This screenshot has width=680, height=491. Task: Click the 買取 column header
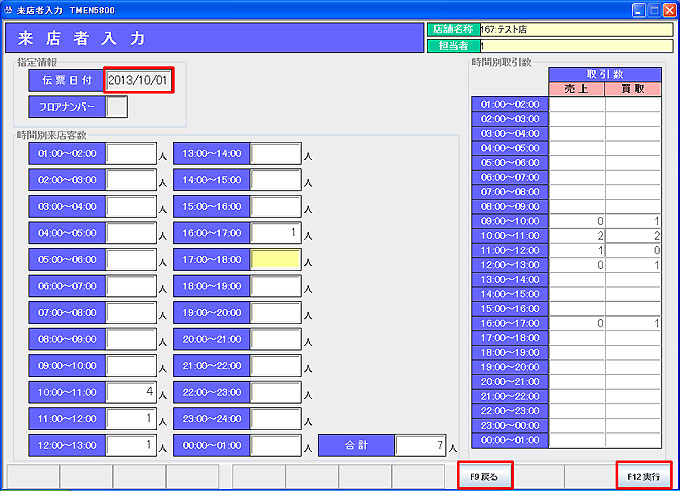pos(632,89)
